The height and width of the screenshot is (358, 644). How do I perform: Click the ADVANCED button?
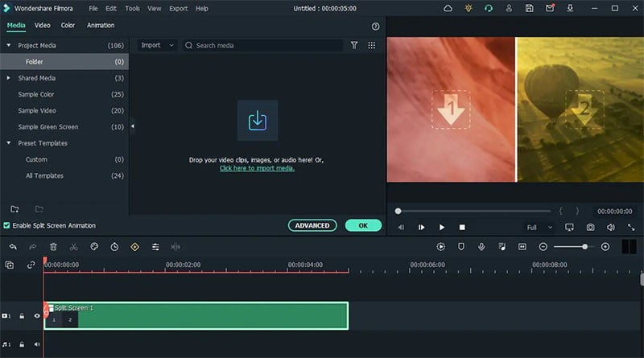[312, 225]
